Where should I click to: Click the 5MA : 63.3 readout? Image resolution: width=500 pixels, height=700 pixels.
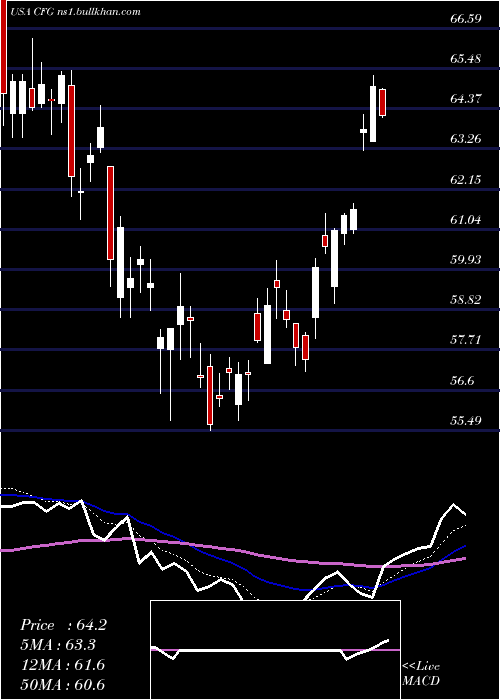point(58,645)
